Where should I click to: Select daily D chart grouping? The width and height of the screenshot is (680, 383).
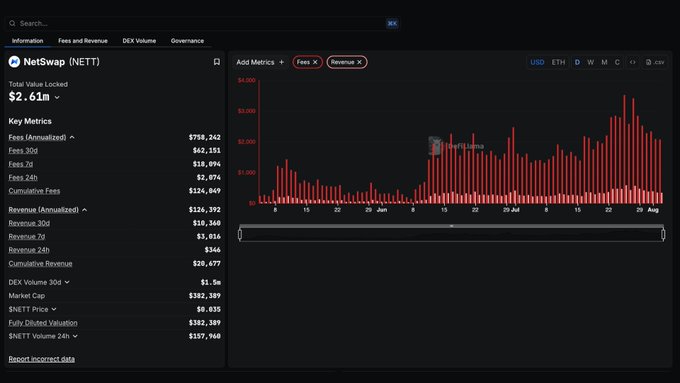click(577, 62)
